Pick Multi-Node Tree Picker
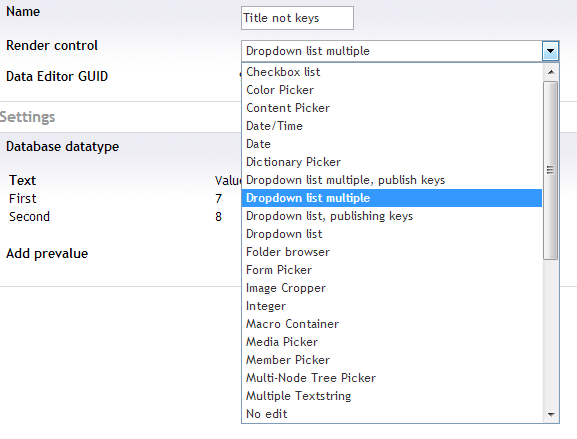This screenshot has width=577, height=439. point(392,378)
